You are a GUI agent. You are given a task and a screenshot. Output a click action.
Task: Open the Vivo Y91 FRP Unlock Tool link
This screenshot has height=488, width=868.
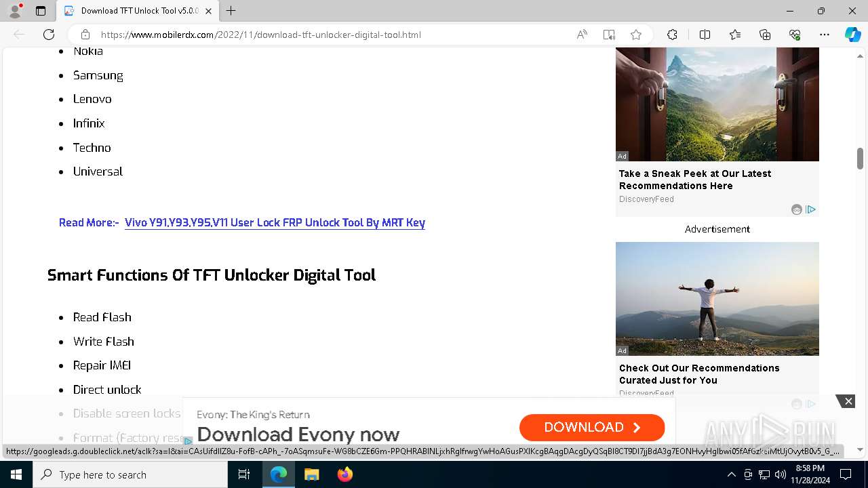point(275,222)
